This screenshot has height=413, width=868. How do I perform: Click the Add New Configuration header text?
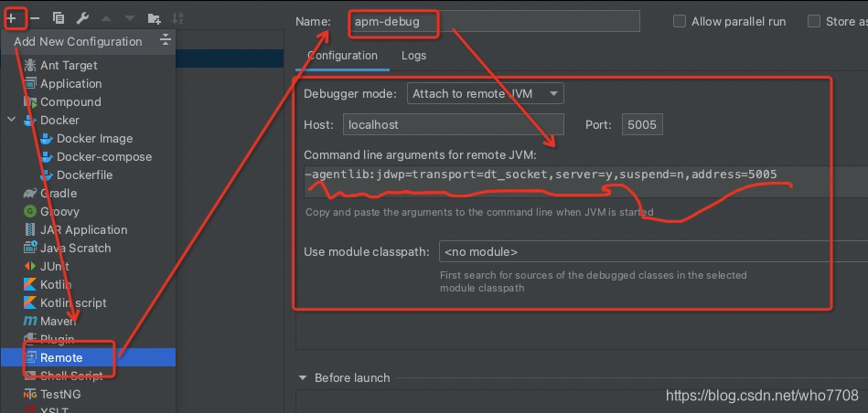tap(78, 41)
